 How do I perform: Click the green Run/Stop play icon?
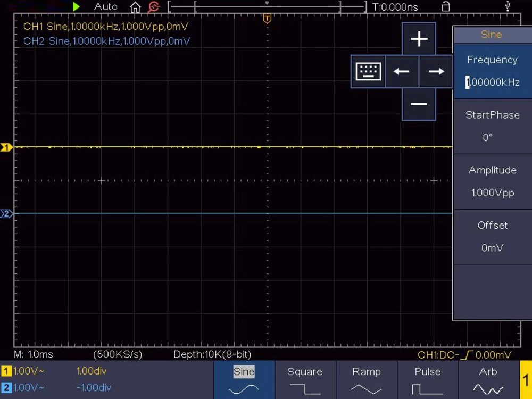[x=77, y=7]
